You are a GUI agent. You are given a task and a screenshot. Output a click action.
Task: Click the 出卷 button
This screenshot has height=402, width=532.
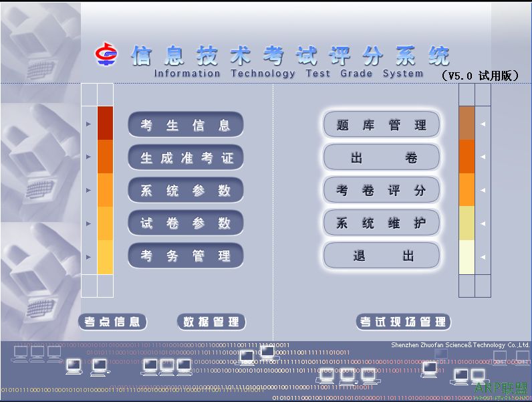(382, 158)
